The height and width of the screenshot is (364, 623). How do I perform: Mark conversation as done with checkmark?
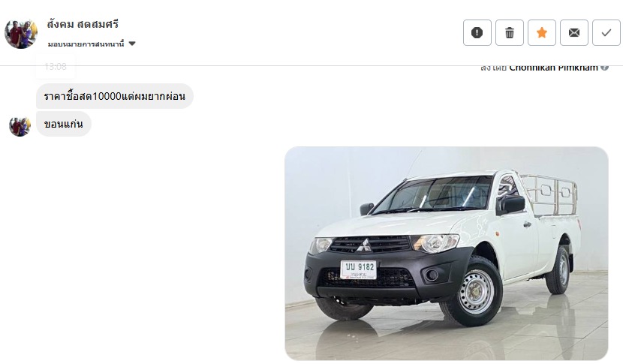606,32
